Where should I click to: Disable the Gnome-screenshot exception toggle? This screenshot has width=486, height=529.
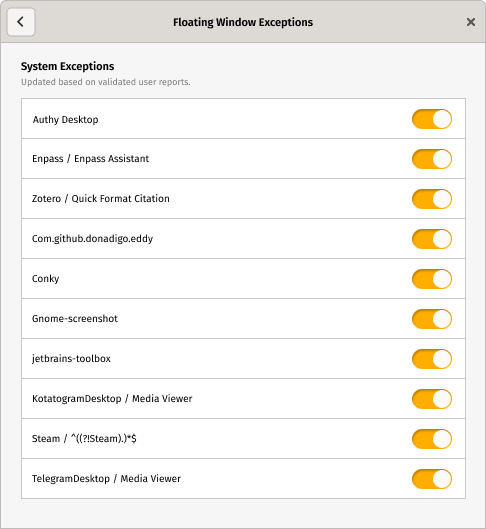click(432, 319)
